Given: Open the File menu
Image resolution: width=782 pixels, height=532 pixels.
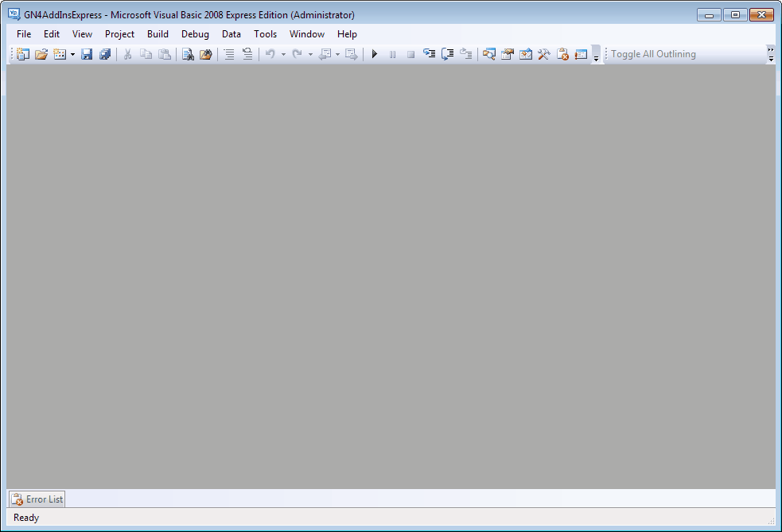Looking at the screenshot, I should [x=24, y=34].
